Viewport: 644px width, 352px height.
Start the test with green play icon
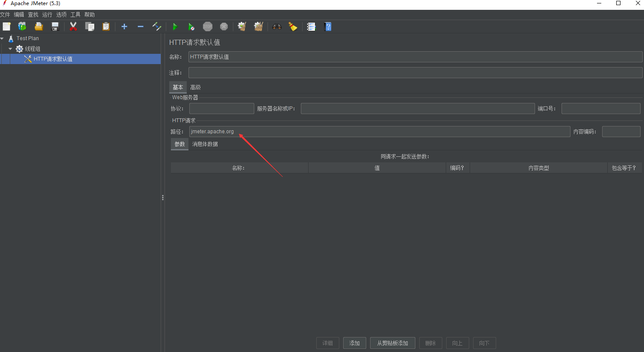pos(175,26)
